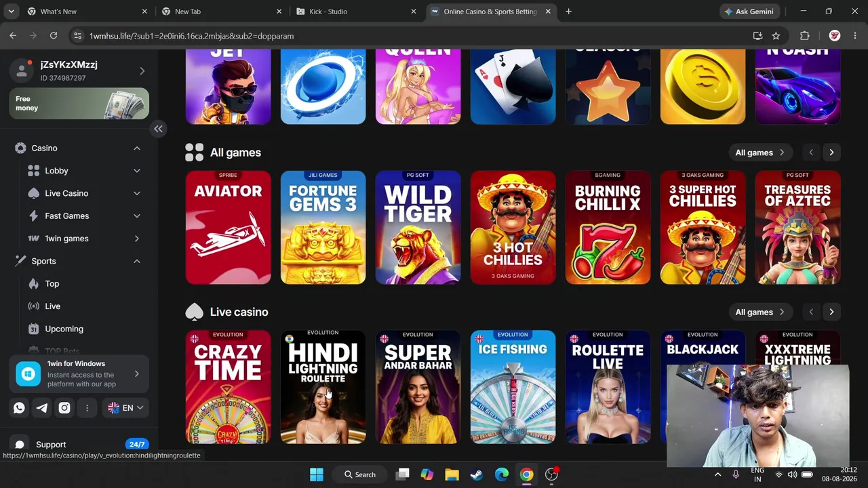Bookmark this page with the star icon
868x488 pixels.
tap(776, 36)
